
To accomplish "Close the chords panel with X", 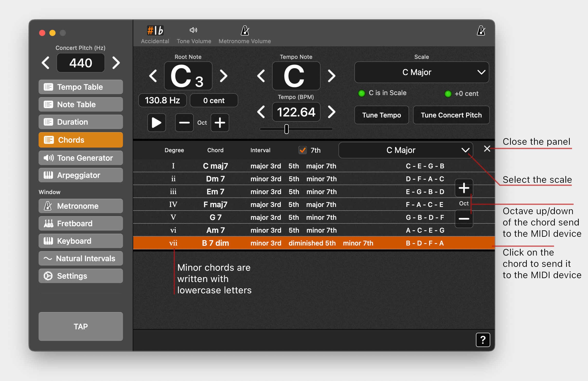I will point(487,149).
